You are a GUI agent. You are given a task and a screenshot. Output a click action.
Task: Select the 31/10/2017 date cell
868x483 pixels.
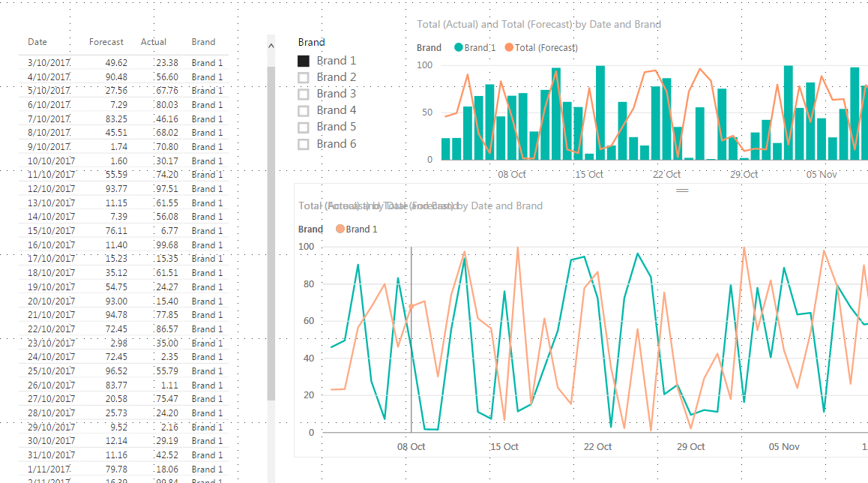[x=51, y=455]
